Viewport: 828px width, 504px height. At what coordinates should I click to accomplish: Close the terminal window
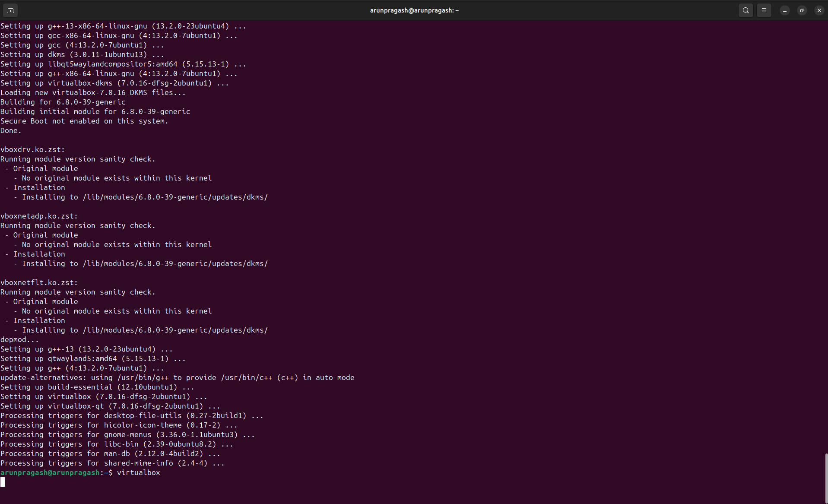819,10
